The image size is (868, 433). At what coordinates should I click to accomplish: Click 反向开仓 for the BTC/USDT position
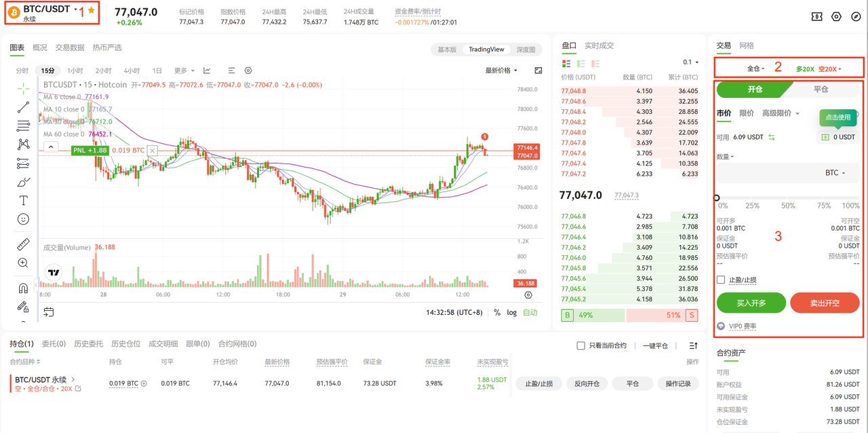[587, 383]
